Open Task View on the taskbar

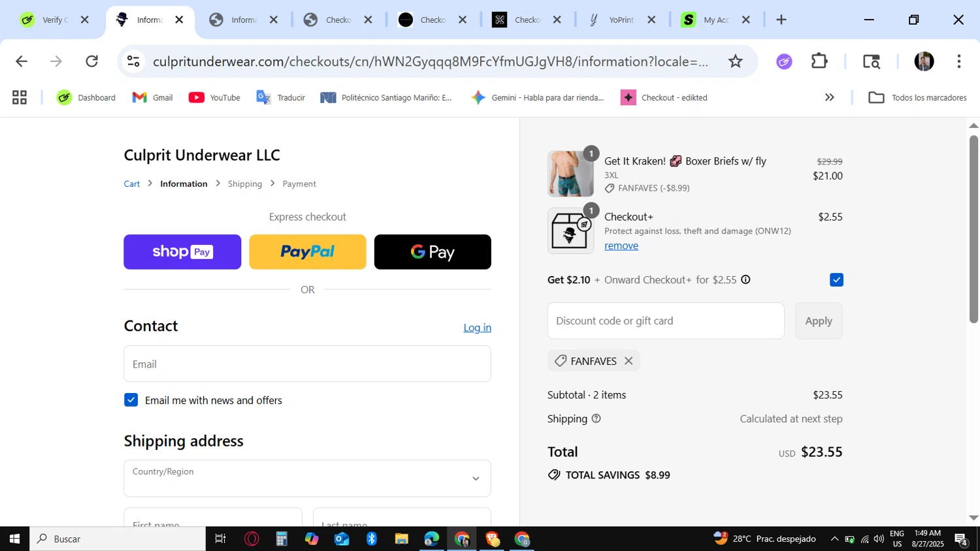[220, 539]
